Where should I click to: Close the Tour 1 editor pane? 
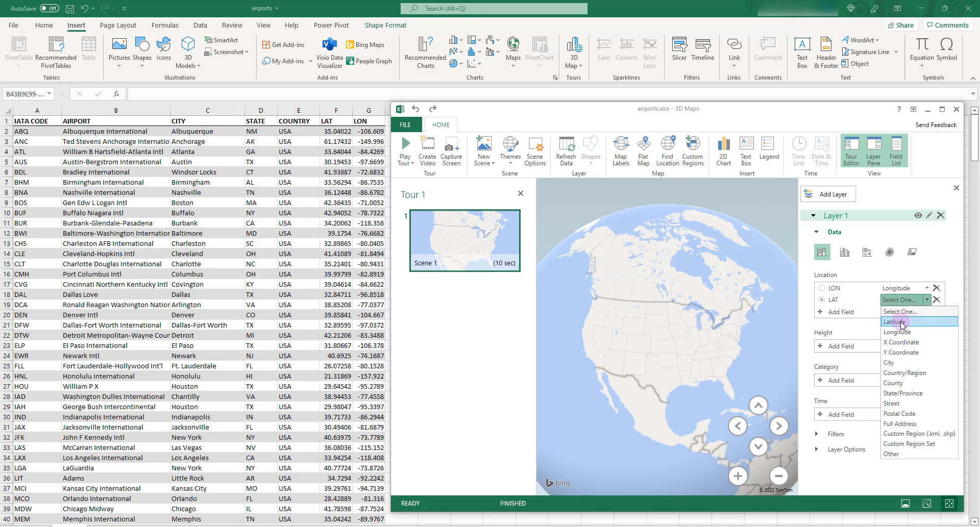pos(521,193)
